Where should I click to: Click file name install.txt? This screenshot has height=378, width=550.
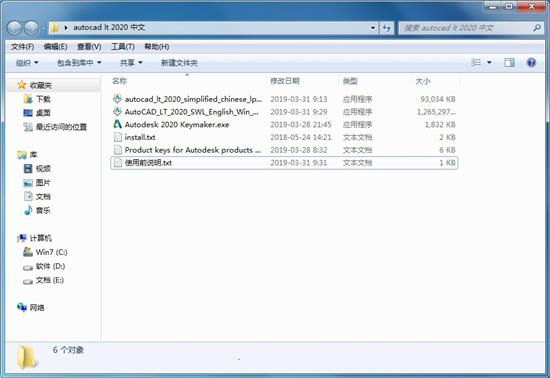pyautogui.click(x=140, y=137)
